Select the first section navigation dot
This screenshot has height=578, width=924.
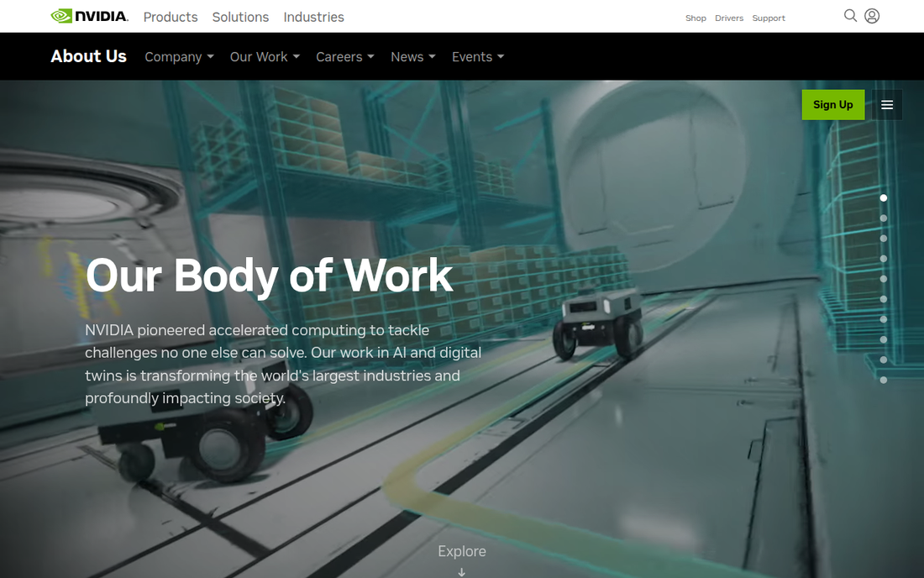[884, 198]
